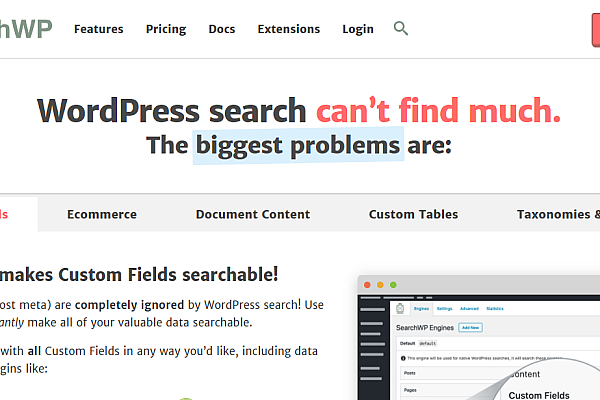Viewport: 600px width, 400px height.
Task: Click the yellow window dot in mockup
Action: pos(380,285)
